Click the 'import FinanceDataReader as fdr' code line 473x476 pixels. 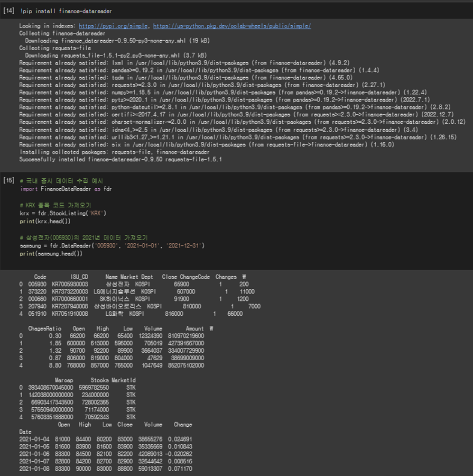[x=66, y=189]
